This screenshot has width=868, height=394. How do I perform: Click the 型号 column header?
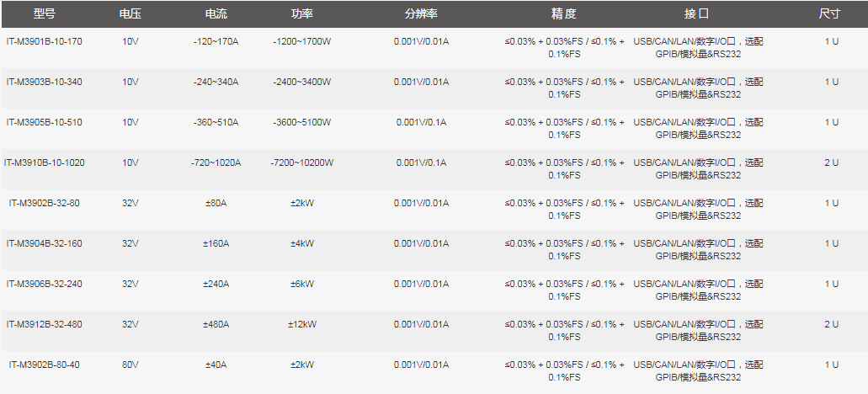pyautogui.click(x=45, y=14)
